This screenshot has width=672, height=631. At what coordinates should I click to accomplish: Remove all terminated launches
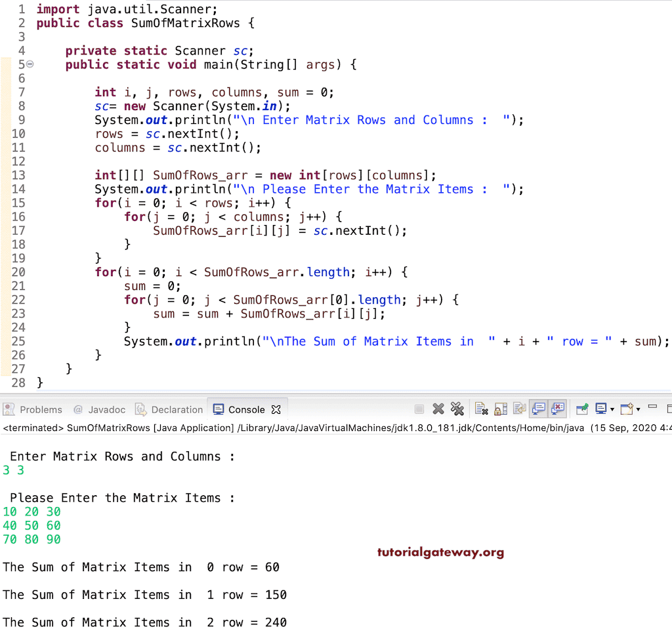[x=457, y=409]
